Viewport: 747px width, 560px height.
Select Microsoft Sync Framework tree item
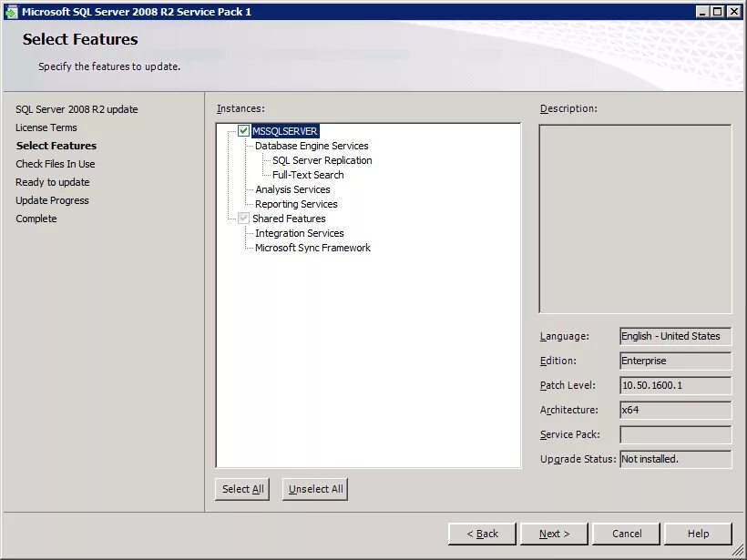(x=312, y=248)
